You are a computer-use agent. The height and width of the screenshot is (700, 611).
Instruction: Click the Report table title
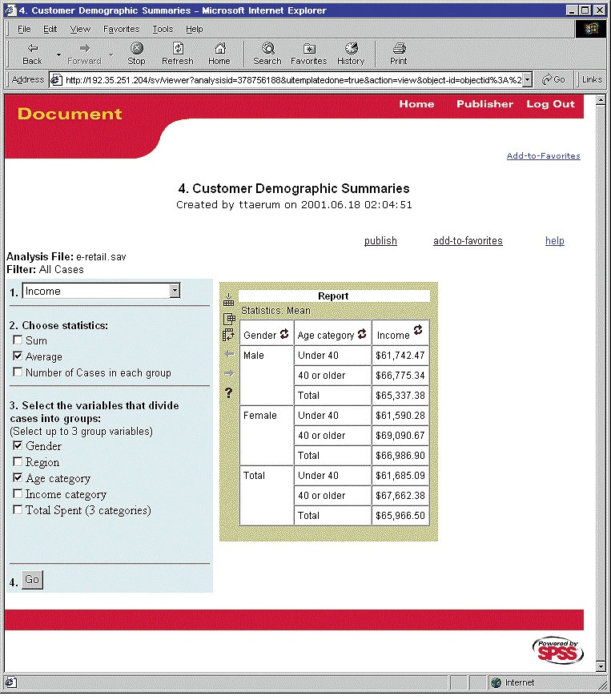[333, 296]
